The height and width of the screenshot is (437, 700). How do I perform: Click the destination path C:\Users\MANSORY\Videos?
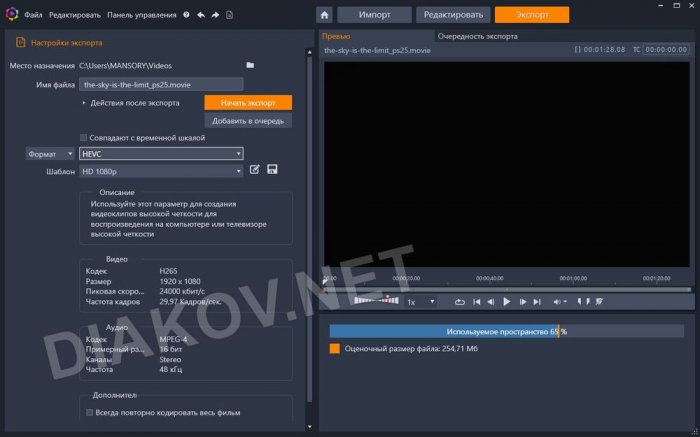pyautogui.click(x=125, y=66)
